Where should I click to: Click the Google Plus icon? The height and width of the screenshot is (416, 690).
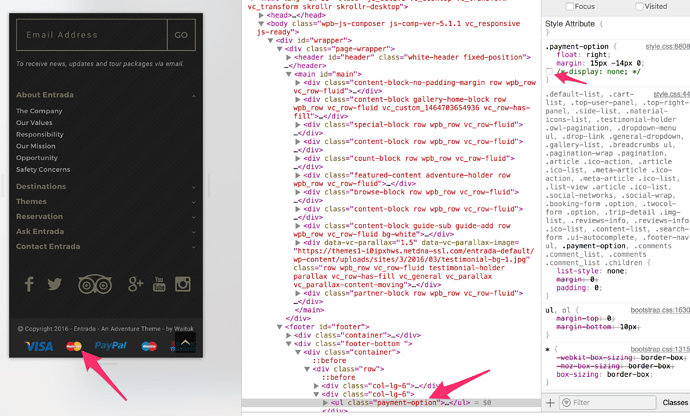136,284
